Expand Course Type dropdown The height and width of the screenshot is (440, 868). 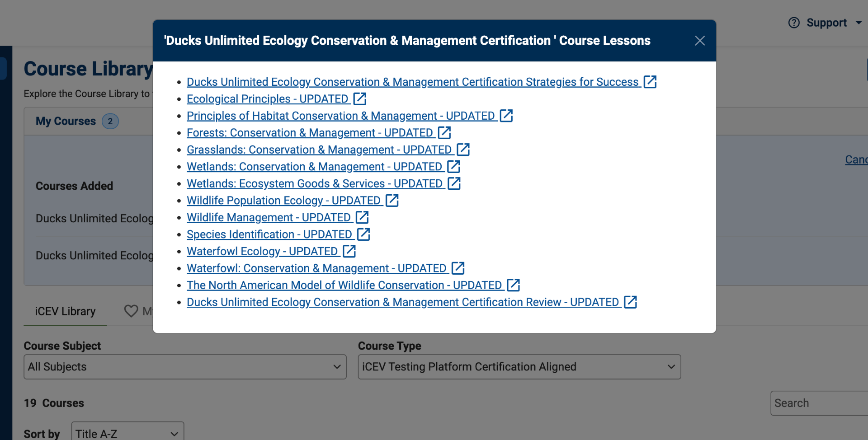(x=519, y=367)
